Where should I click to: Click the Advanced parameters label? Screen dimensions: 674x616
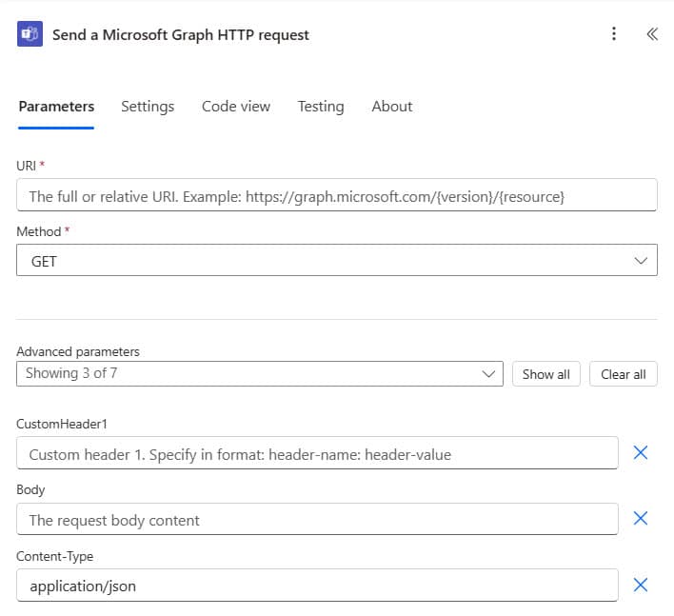click(78, 351)
